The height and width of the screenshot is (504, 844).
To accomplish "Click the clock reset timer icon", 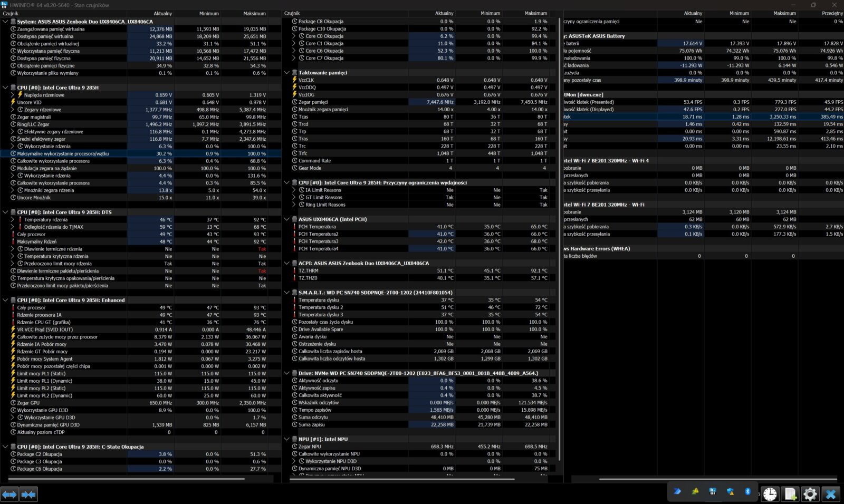I will click(x=770, y=494).
